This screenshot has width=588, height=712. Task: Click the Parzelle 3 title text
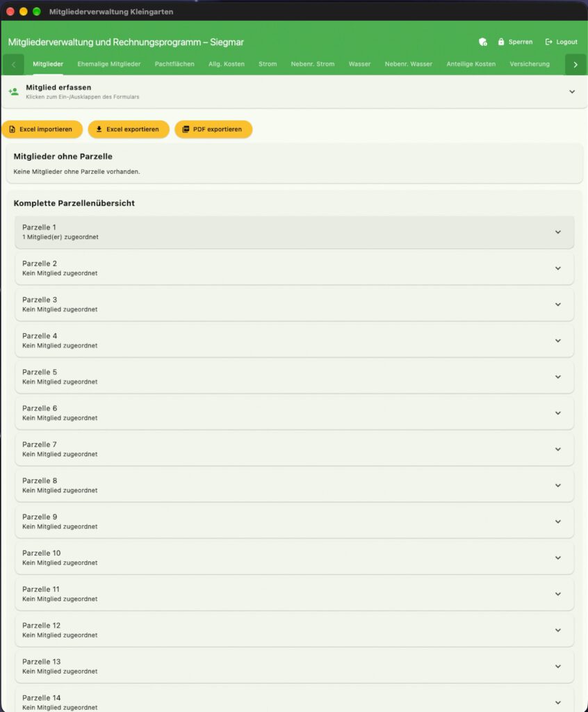click(x=40, y=300)
